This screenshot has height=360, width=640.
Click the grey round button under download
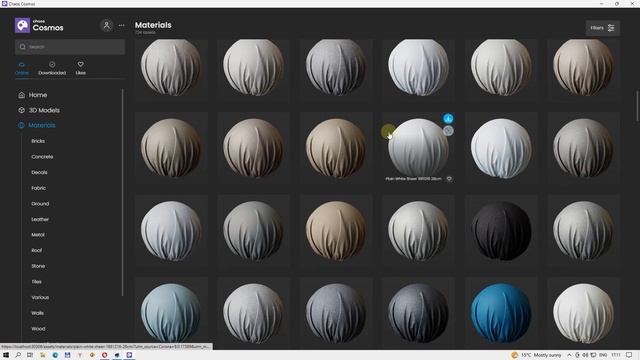tap(448, 131)
